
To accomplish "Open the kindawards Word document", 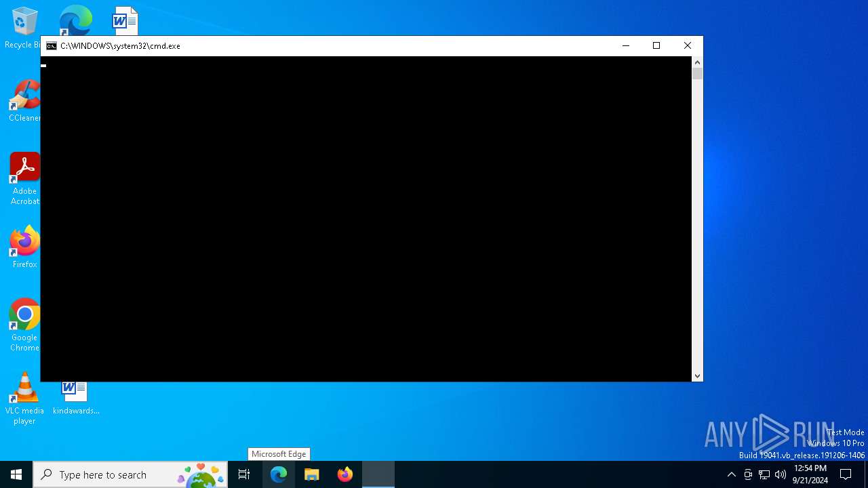I will coord(75,399).
